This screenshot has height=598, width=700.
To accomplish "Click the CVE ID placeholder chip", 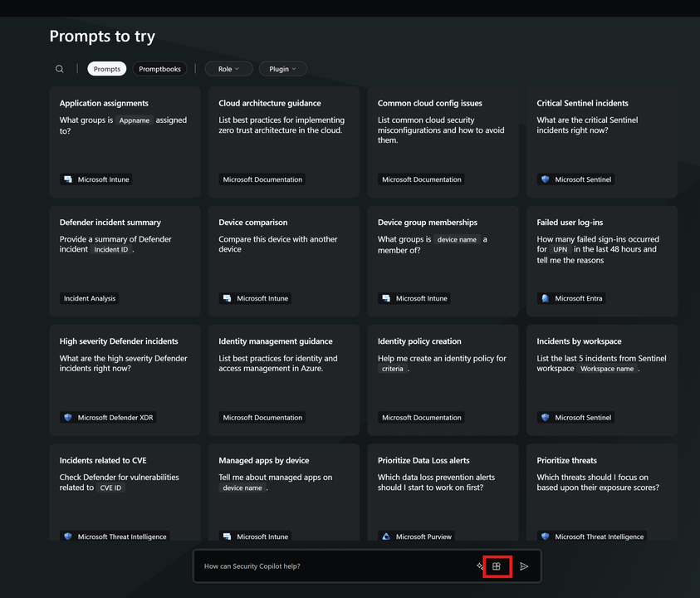I will coord(110,488).
